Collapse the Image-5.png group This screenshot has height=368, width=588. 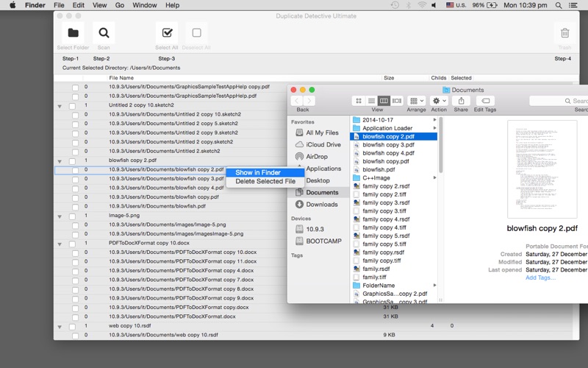click(60, 216)
